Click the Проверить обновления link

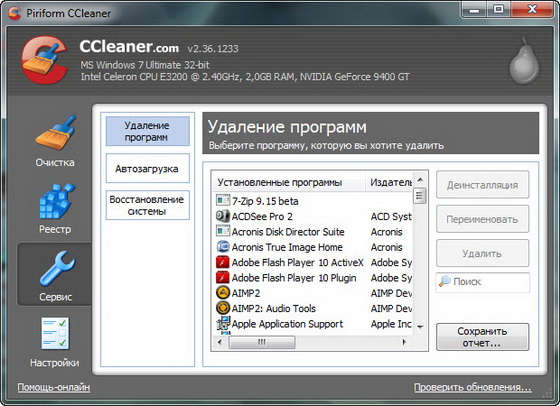pyautogui.click(x=472, y=387)
